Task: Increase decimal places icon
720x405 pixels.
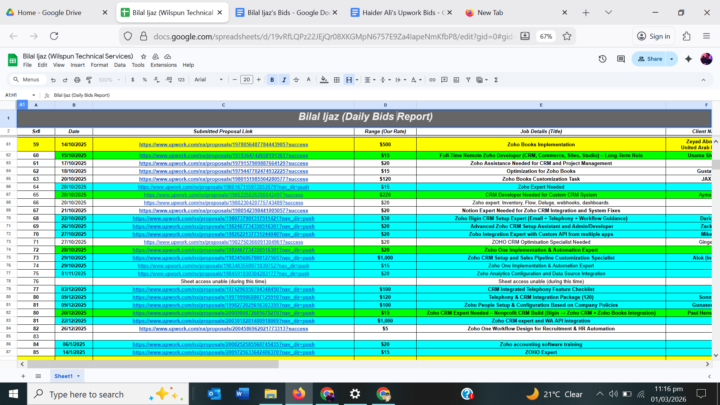Action: click(169, 80)
